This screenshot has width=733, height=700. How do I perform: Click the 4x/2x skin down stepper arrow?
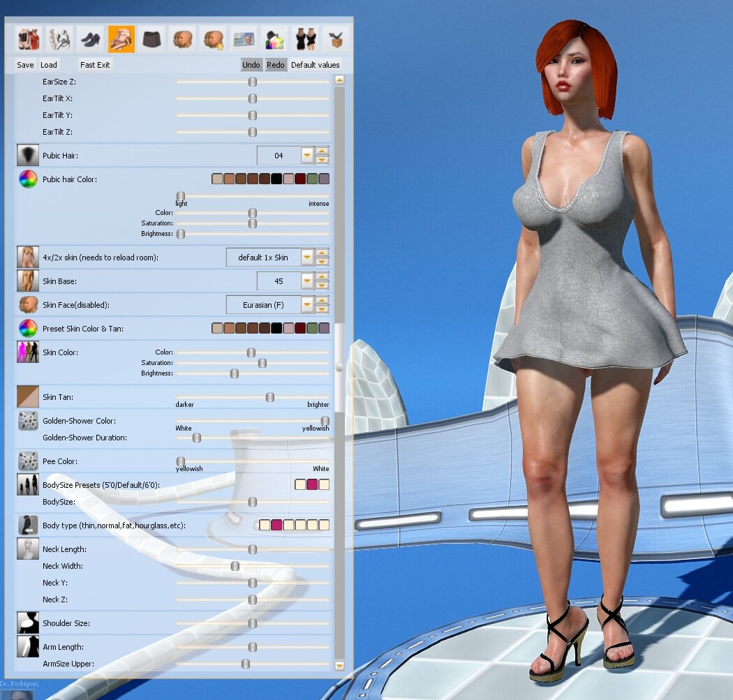click(322, 261)
